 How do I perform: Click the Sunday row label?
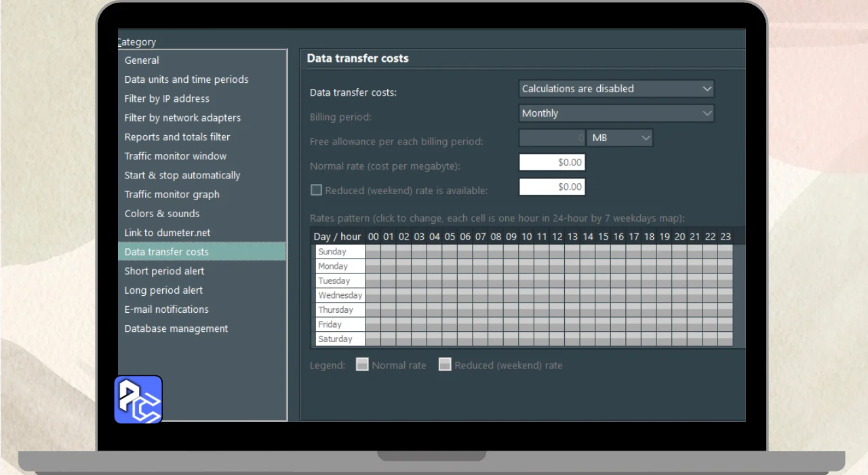tap(340, 252)
